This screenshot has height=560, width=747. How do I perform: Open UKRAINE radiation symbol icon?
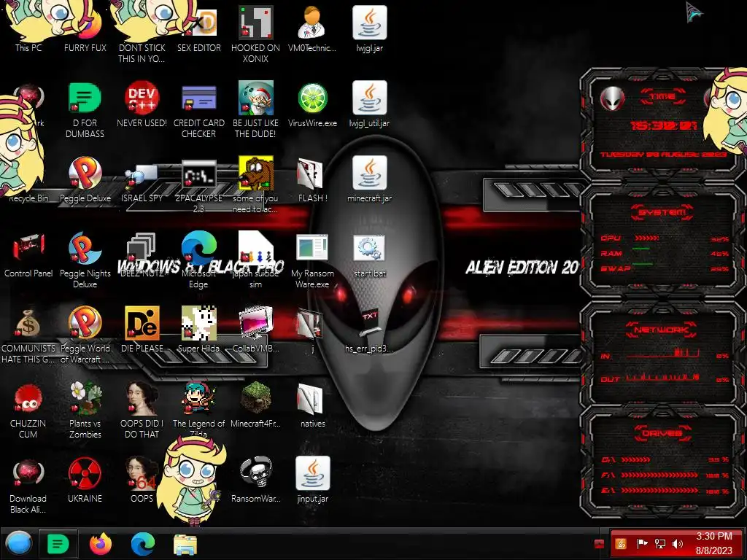click(85, 473)
